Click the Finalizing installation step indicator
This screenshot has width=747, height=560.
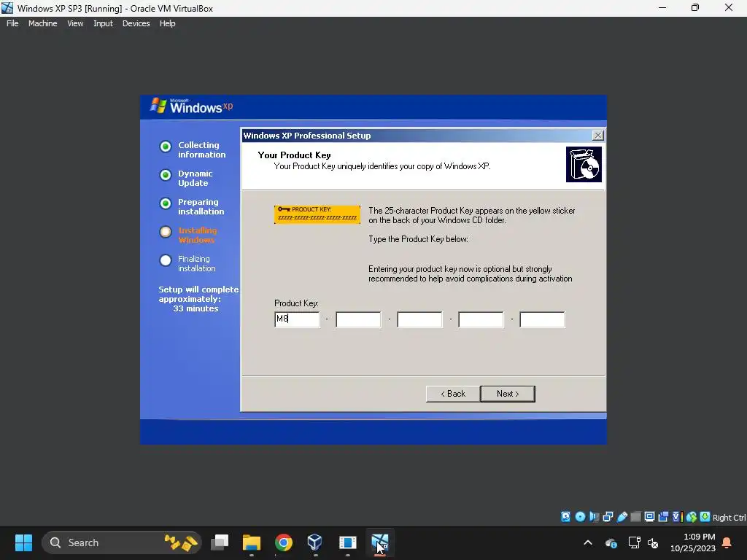pos(166,260)
